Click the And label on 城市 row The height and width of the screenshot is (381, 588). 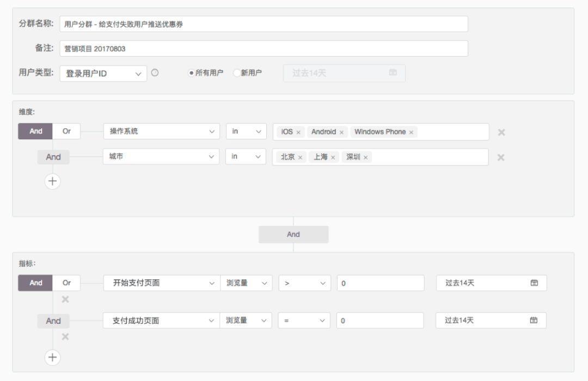[53, 157]
